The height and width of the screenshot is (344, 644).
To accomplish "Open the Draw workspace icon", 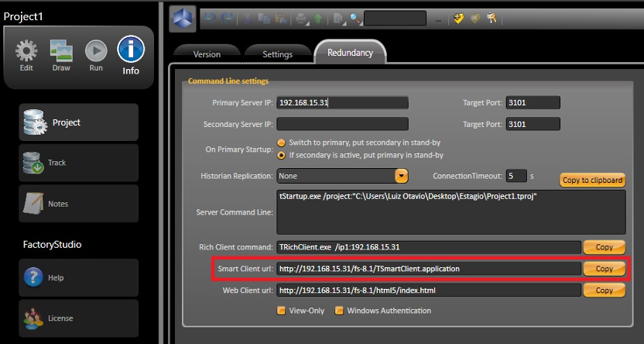I will coord(61,51).
